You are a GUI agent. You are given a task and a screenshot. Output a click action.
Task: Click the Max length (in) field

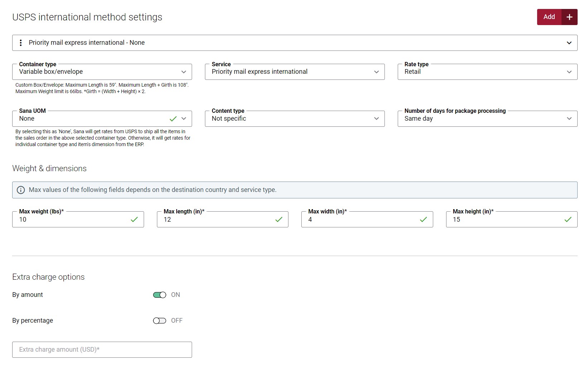tap(223, 220)
